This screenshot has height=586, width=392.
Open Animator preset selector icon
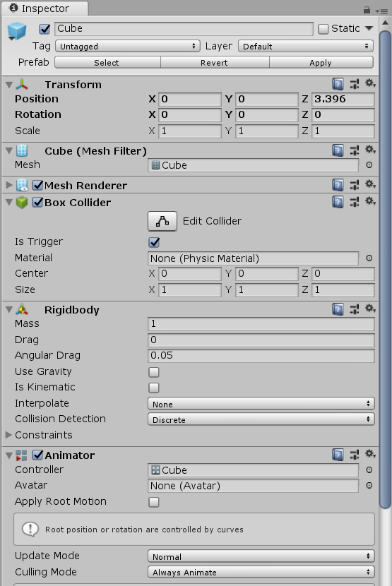coord(355,455)
